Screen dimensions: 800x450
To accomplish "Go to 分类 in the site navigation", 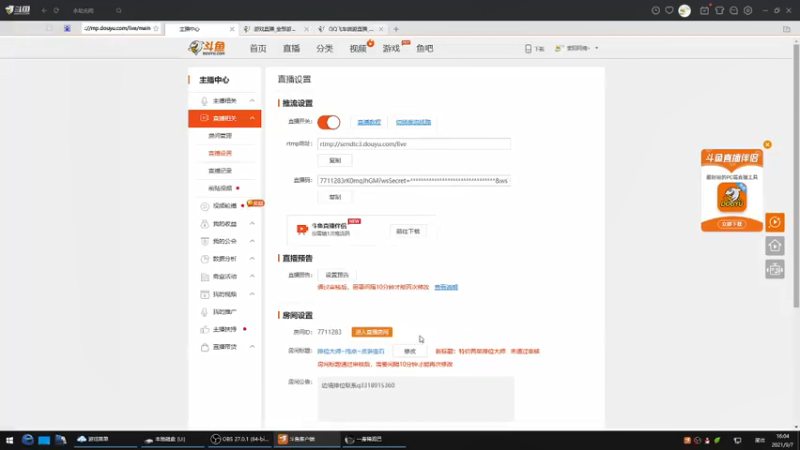I will click(324, 48).
